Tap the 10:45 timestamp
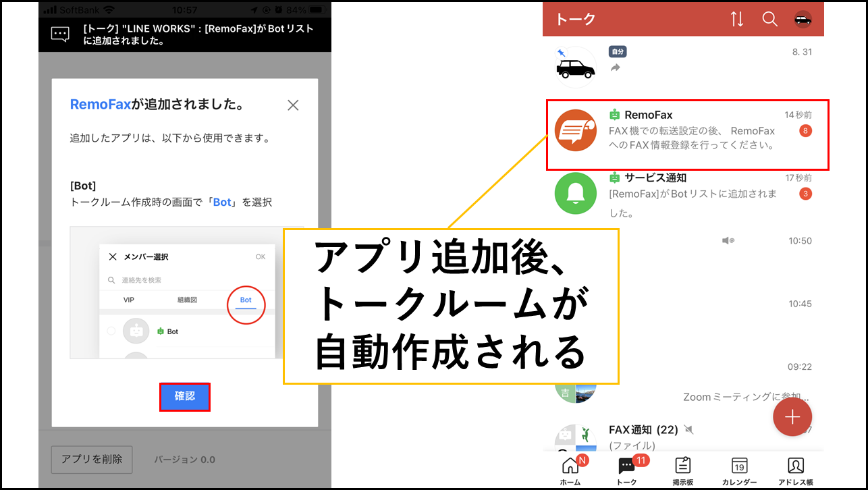This screenshot has width=868, height=490. click(x=800, y=304)
